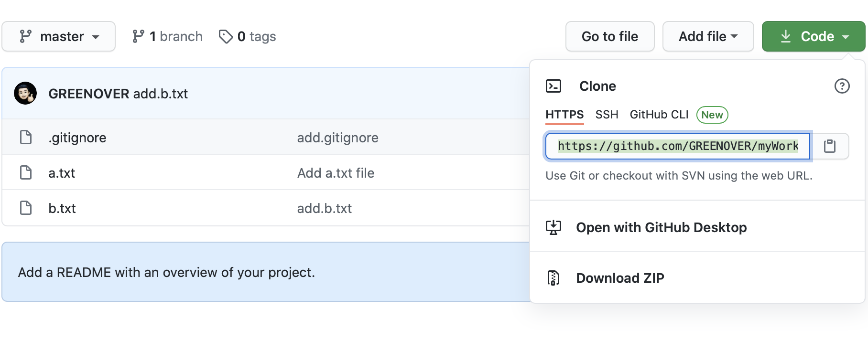Switch to the SSH tab

[x=607, y=115]
